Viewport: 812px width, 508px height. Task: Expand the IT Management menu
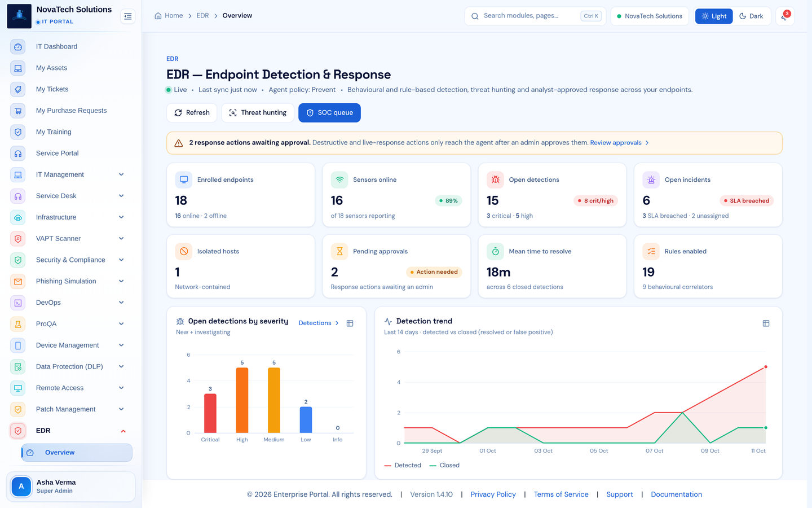(71, 175)
